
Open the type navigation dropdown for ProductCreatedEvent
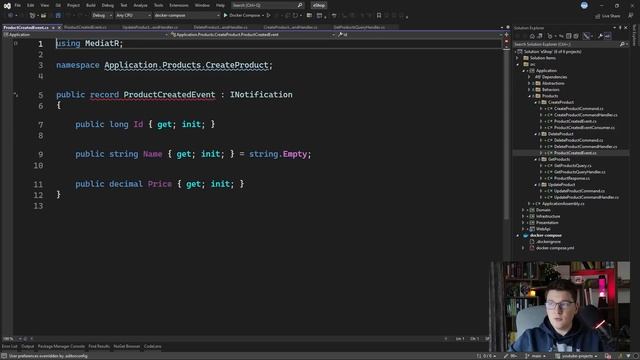click(253, 35)
